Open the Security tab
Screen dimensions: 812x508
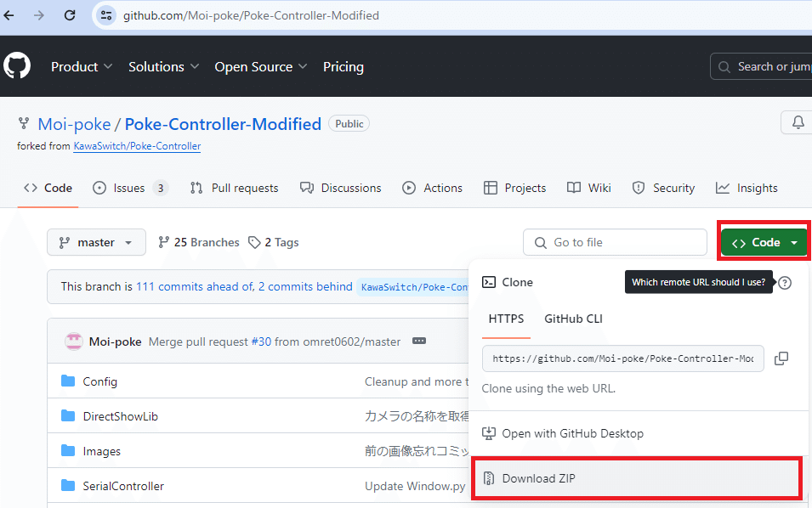pyautogui.click(x=663, y=188)
